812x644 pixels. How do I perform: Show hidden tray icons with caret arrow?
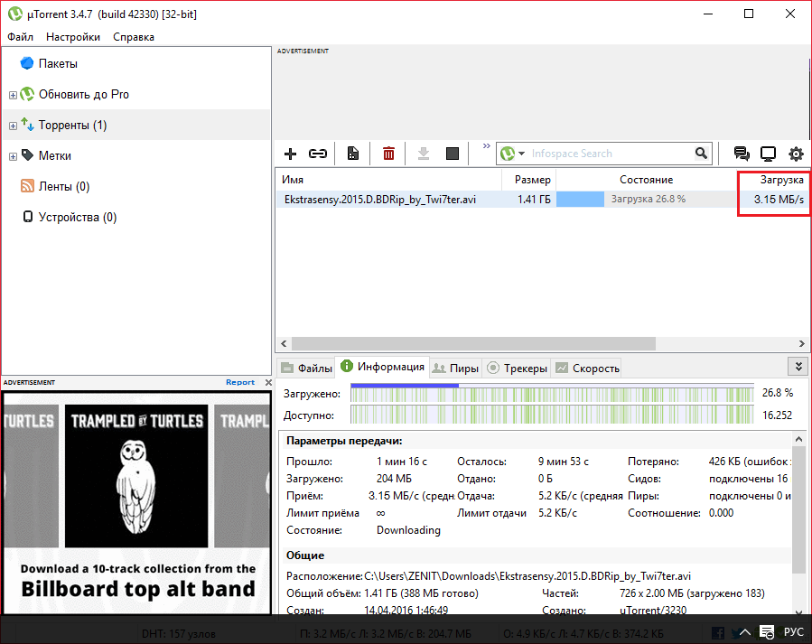[745, 632]
